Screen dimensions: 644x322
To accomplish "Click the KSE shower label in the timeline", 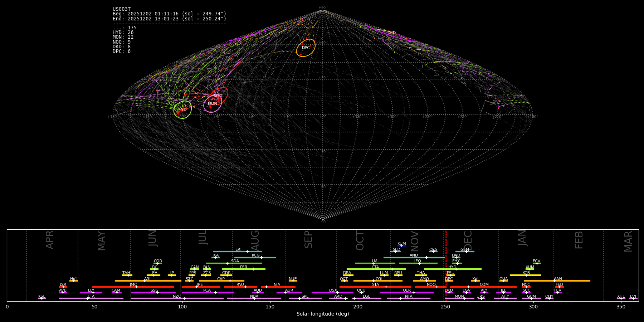I will point(42,297).
